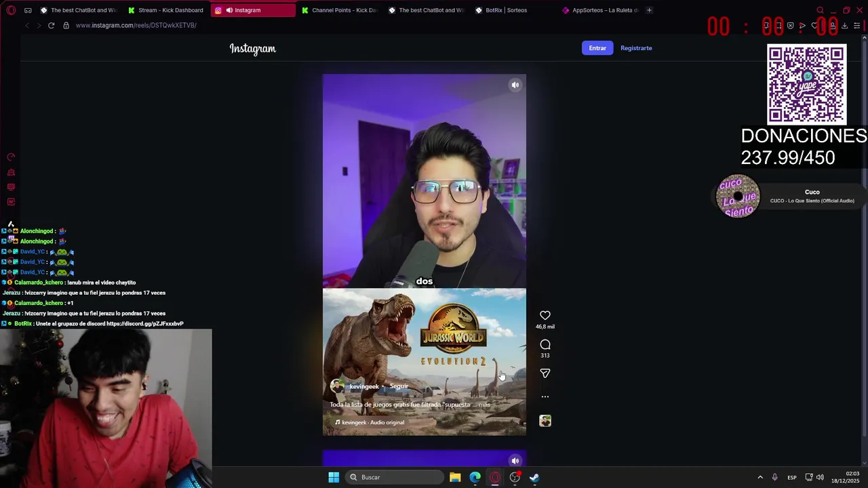The height and width of the screenshot is (488, 868).
Task: Switch to the first The best ChatBot tab
Action: pos(78,10)
